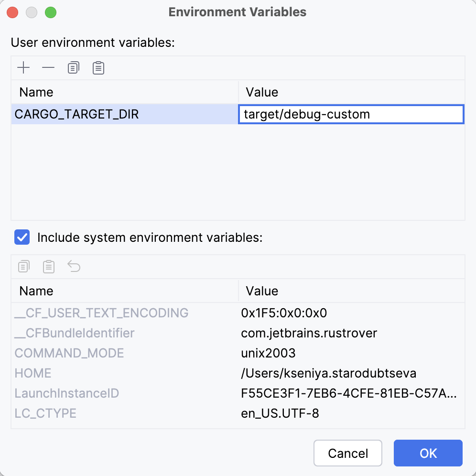Revert system variables using the undo icon
The image size is (476, 476).
(74, 266)
